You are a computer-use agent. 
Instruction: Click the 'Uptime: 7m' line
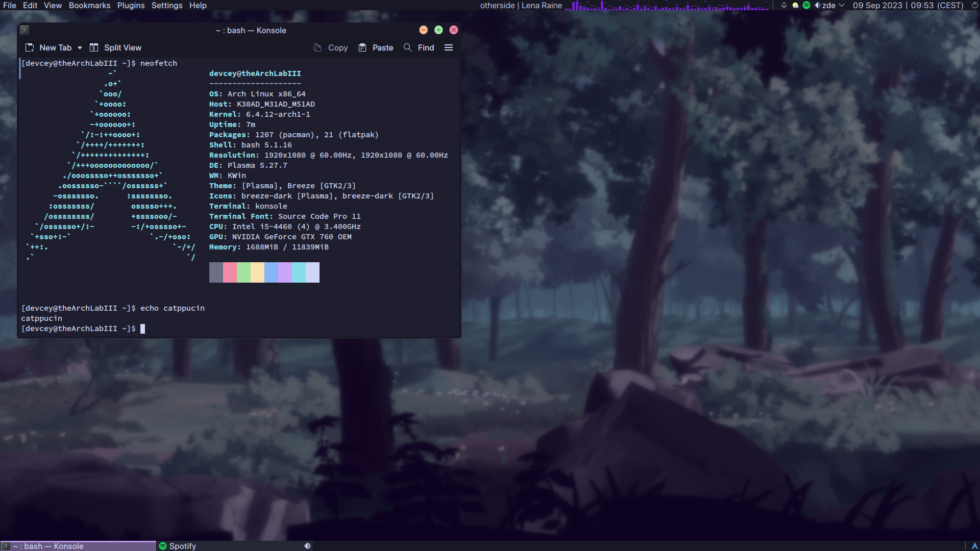click(232, 124)
